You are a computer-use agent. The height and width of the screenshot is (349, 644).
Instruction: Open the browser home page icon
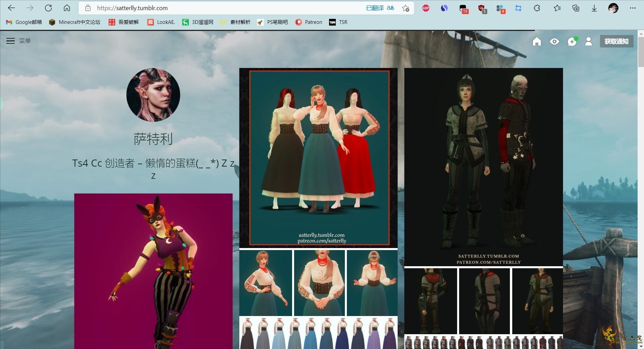67,8
